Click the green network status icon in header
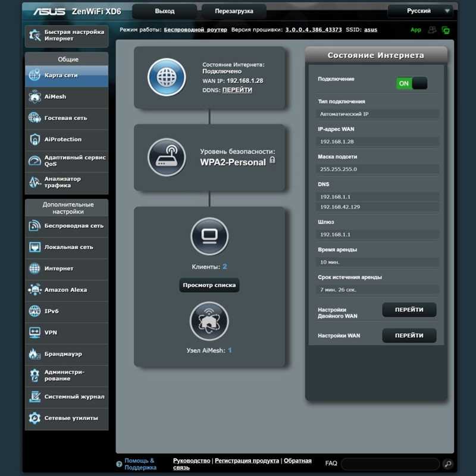Viewport: 476px width, 476px height. point(446,30)
